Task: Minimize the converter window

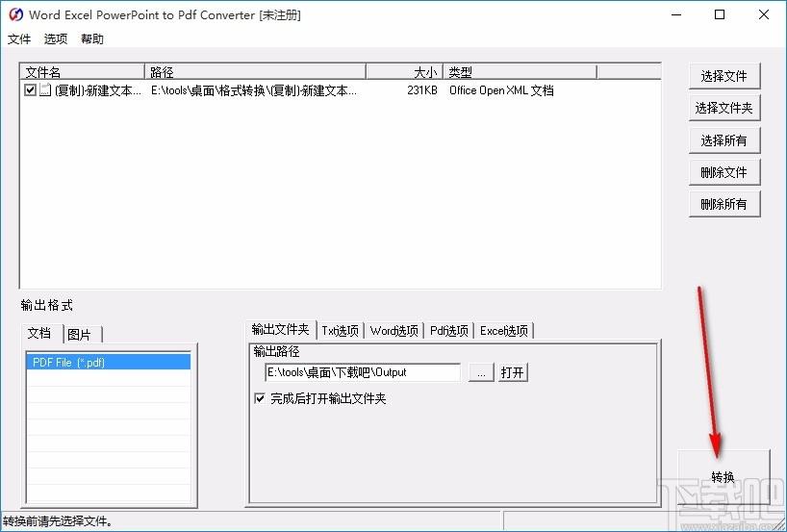Action: pos(676,14)
